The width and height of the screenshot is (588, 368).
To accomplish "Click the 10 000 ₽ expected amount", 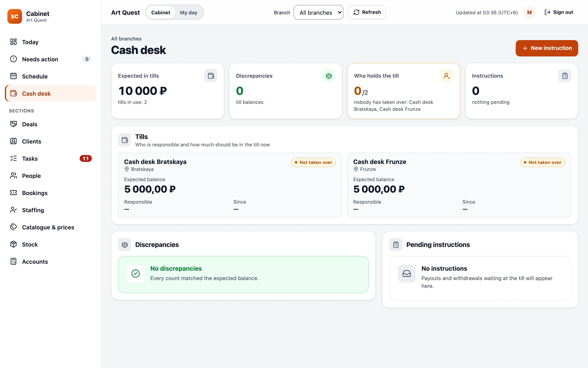I will (x=143, y=91).
